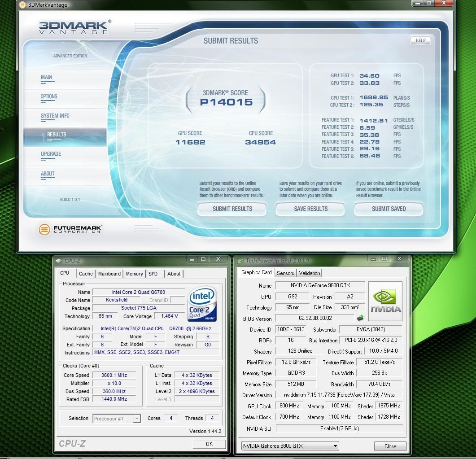This screenshot has height=459, width=476.
Task: Click the Instructions field in CPU-Z
Action: click(156, 353)
